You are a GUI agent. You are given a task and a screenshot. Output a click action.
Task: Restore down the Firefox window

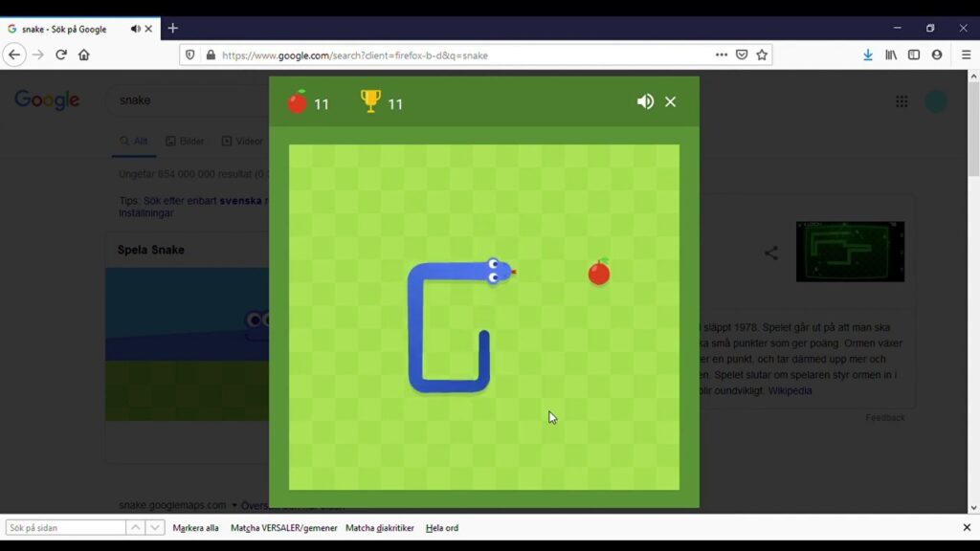coord(930,28)
